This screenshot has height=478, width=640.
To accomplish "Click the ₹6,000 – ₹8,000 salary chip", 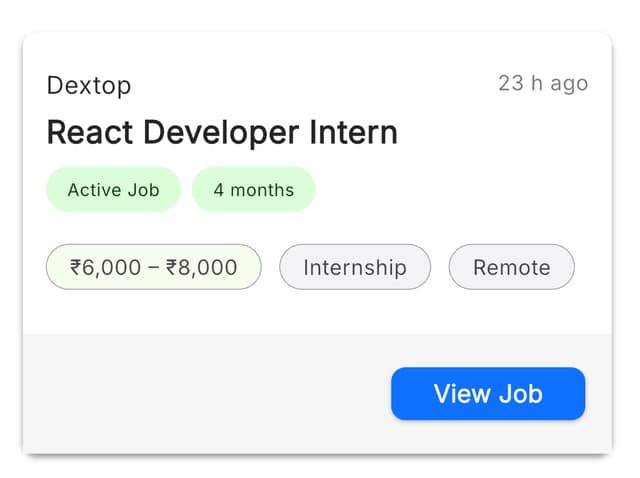I will (153, 267).
